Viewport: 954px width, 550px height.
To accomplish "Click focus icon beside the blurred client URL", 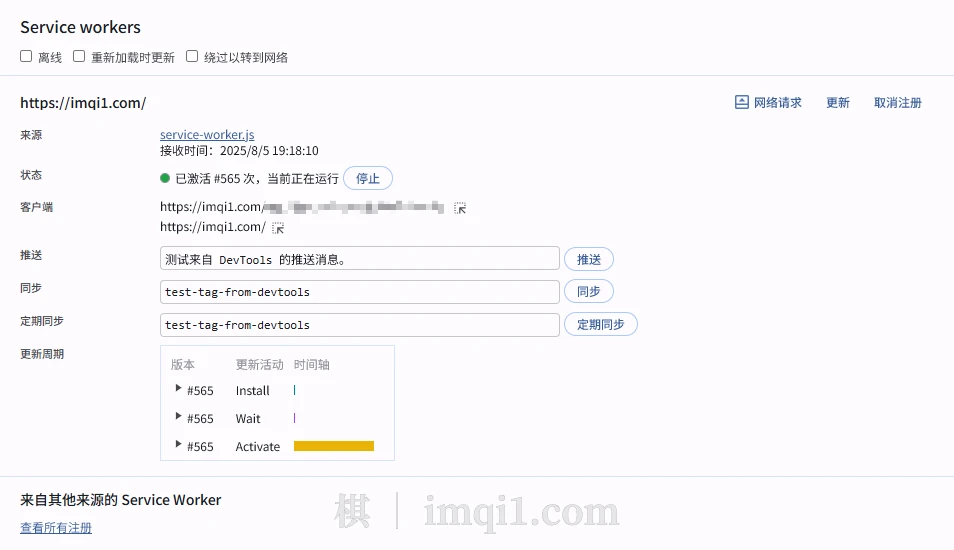I will click(x=460, y=208).
